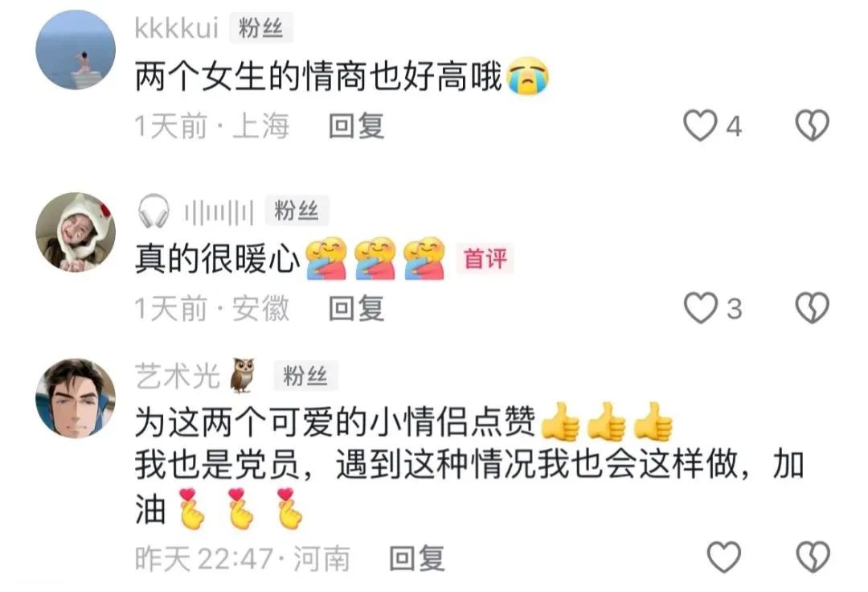Viewport: 868px width, 592px height.
Task: Dislike kkkkui's comment with broken heart
Action: (x=812, y=125)
